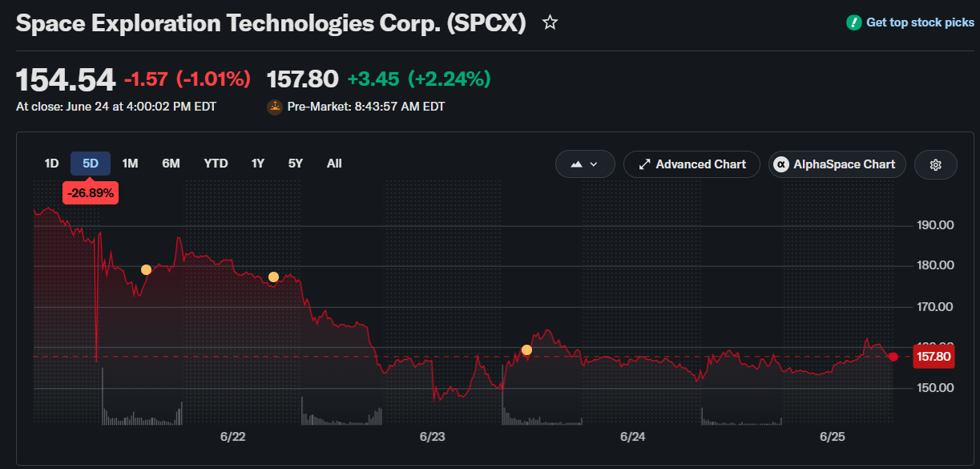The image size is (980, 469).
Task: Switch to the 5Y time range
Action: [x=296, y=164]
